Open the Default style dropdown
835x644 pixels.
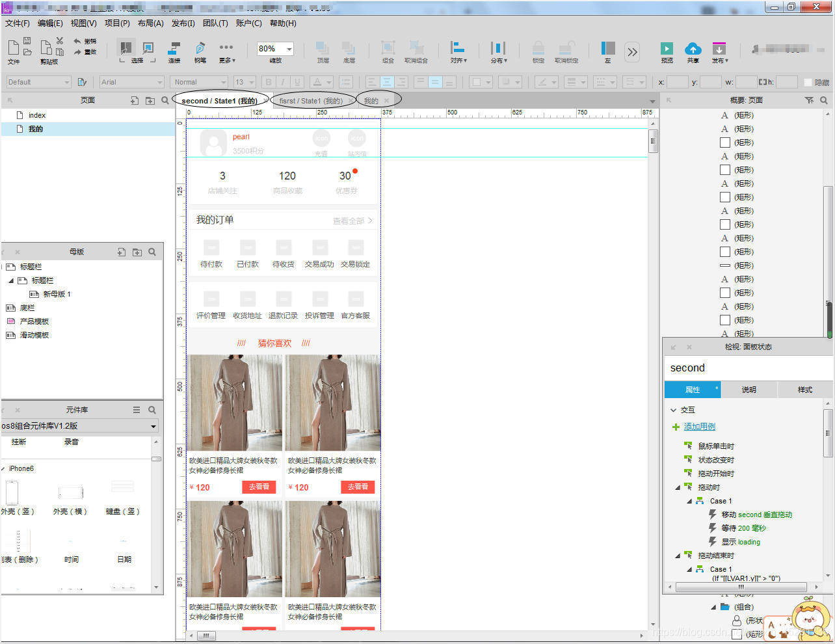(x=38, y=82)
